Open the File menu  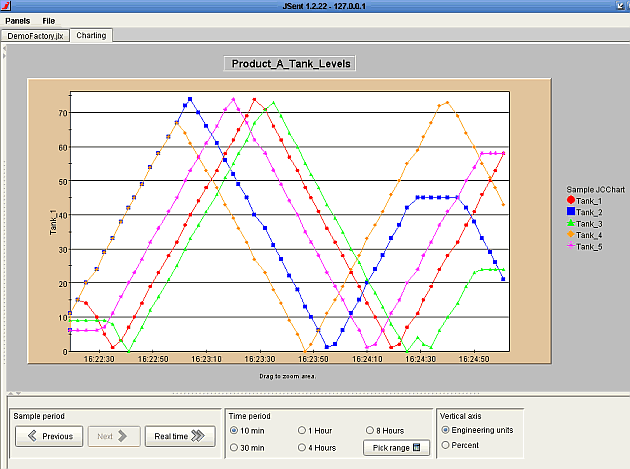pyautogui.click(x=49, y=21)
